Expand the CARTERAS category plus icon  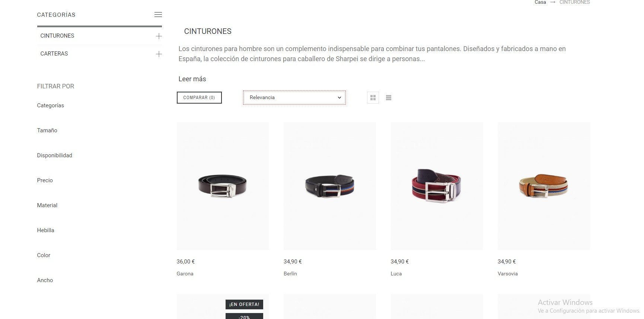(x=159, y=54)
